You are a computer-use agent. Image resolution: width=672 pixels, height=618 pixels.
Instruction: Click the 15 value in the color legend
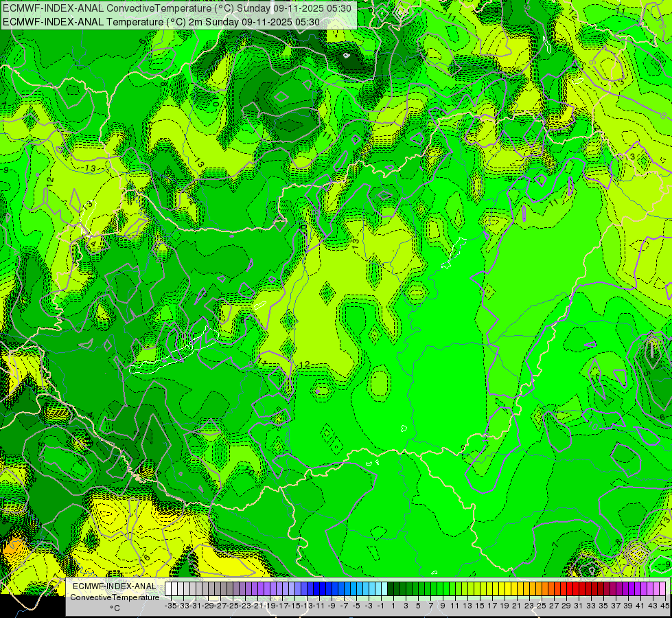tap(480, 606)
